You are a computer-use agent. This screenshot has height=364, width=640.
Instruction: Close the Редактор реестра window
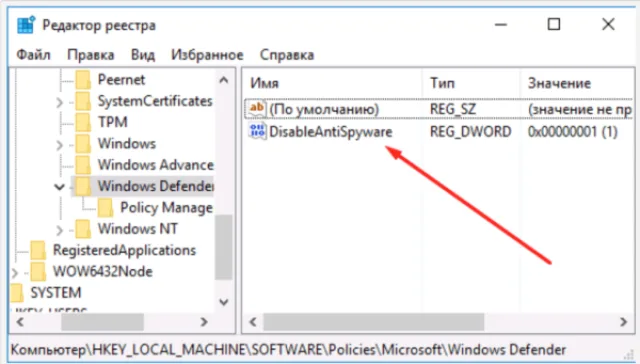608,24
